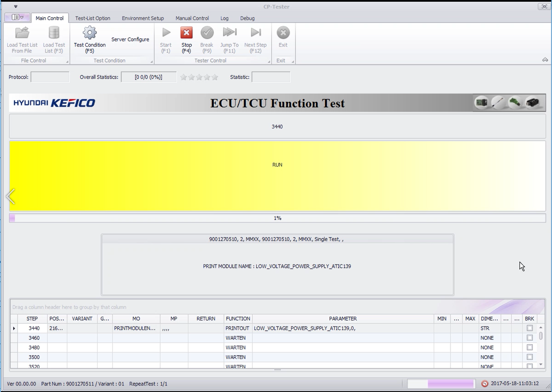
Task: Click the FUNCTION column header
Action: coord(238,318)
